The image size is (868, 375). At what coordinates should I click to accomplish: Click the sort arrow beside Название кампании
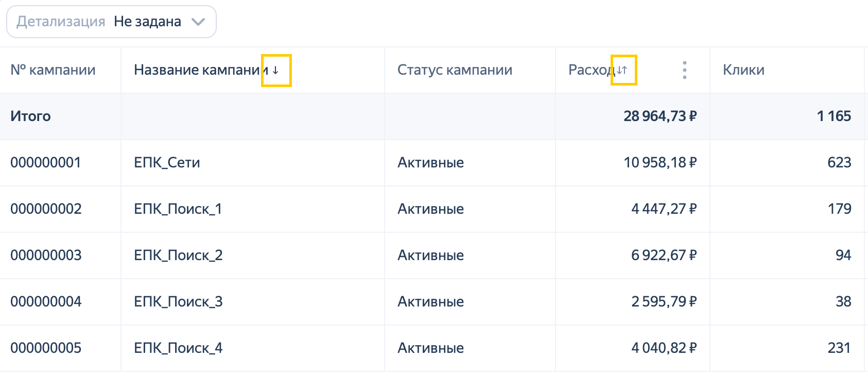275,70
